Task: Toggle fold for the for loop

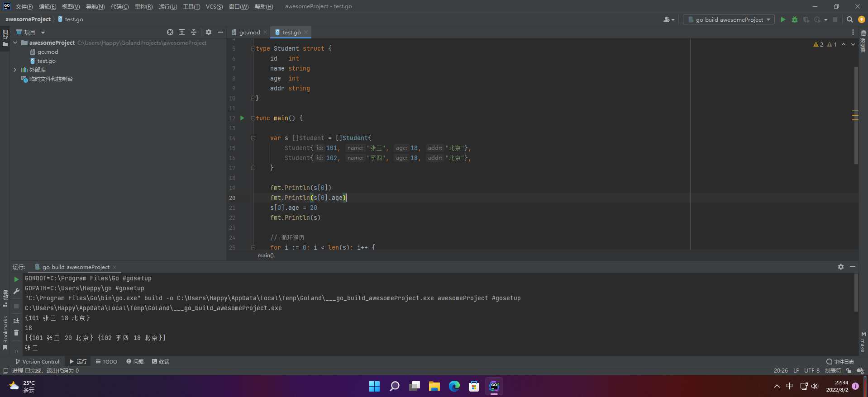Action: click(253, 247)
